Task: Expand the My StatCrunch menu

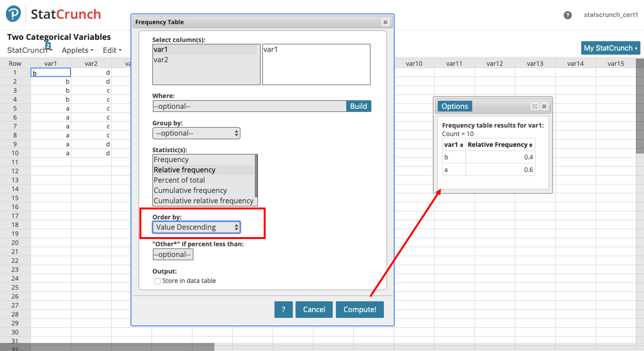Action: 610,48
